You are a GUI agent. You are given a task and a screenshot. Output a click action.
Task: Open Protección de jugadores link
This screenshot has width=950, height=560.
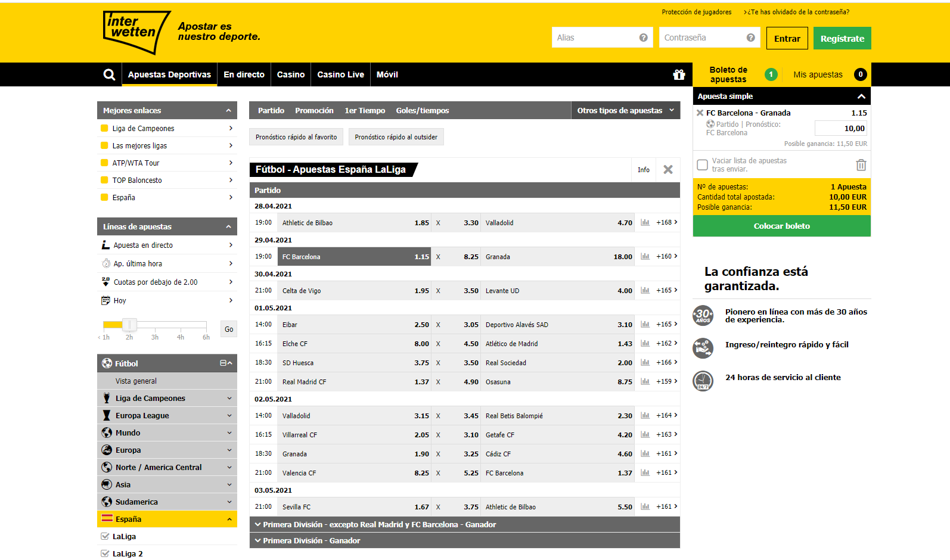696,12
